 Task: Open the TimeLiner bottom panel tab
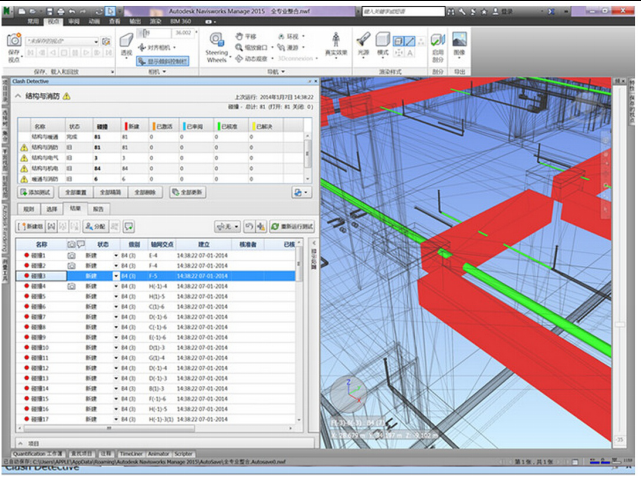131,454
